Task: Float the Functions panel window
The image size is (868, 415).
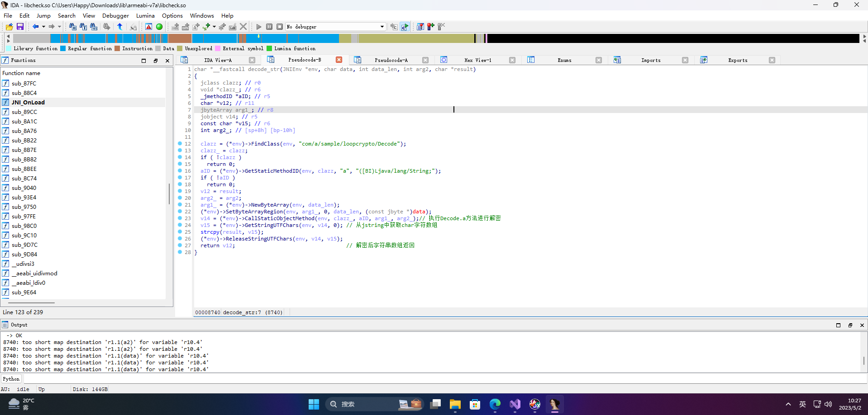Action: click(x=155, y=61)
